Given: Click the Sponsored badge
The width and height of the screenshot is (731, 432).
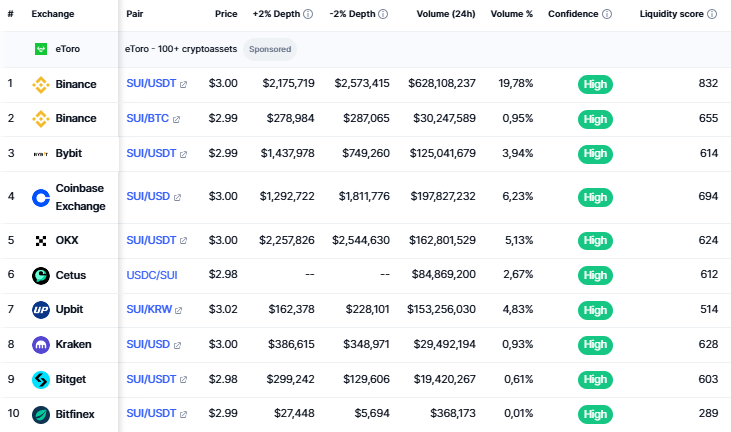Looking at the screenshot, I should pos(270,49).
